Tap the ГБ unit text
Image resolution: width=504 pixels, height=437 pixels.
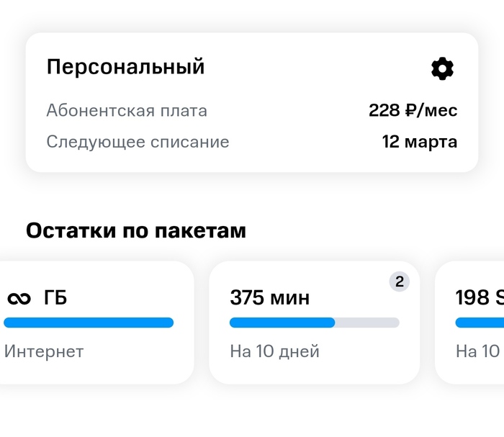pyautogui.click(x=55, y=297)
